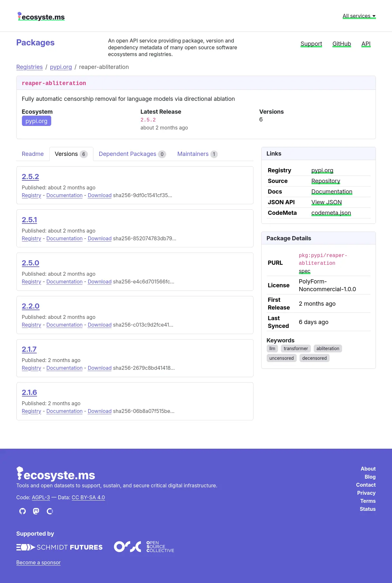The height and width of the screenshot is (583, 392).
Task: Open Documentation link for version 2.1.6
Action: tap(64, 411)
